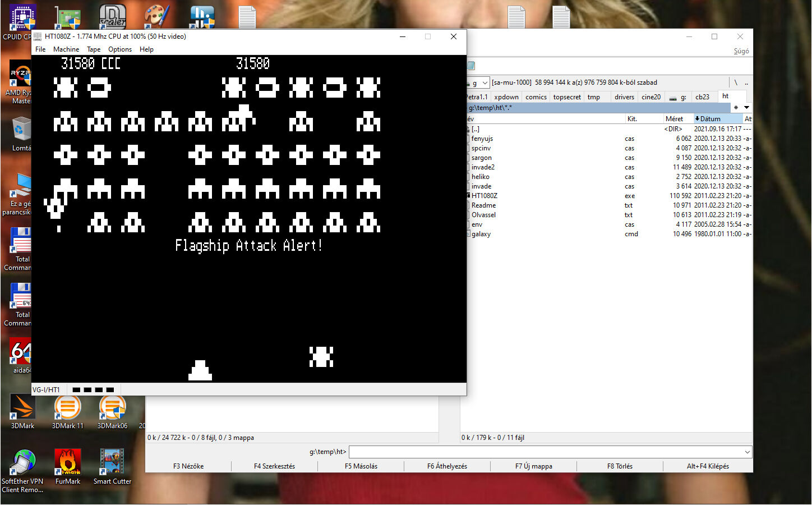Open the aida64 desktop icon
This screenshot has height=505, width=812.
(21, 357)
